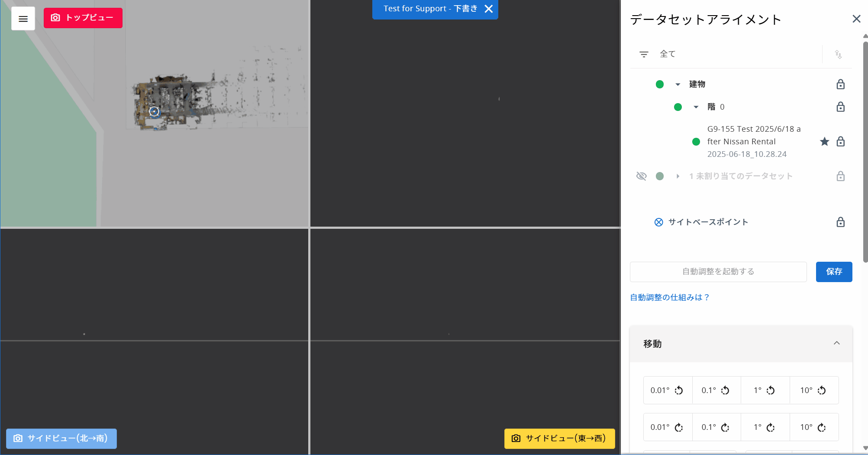Toggle green dot for G9-155 Test dataset
The height and width of the screenshot is (455, 868).
(696, 142)
